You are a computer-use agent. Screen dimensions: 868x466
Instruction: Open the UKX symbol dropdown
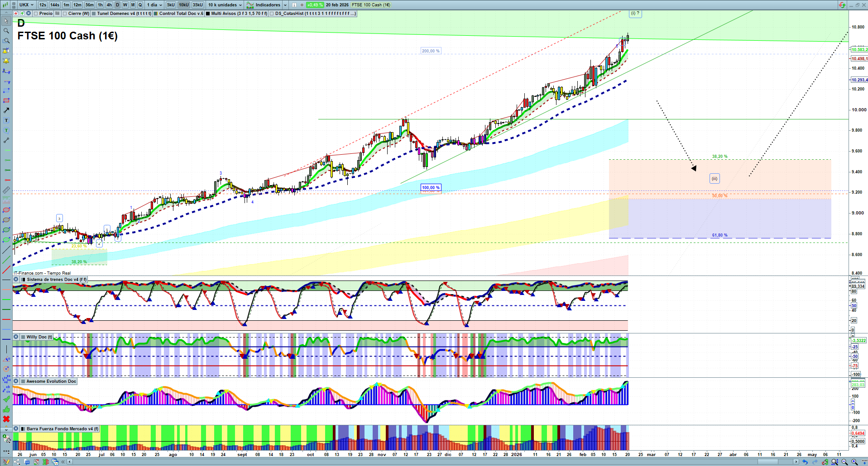click(26, 5)
